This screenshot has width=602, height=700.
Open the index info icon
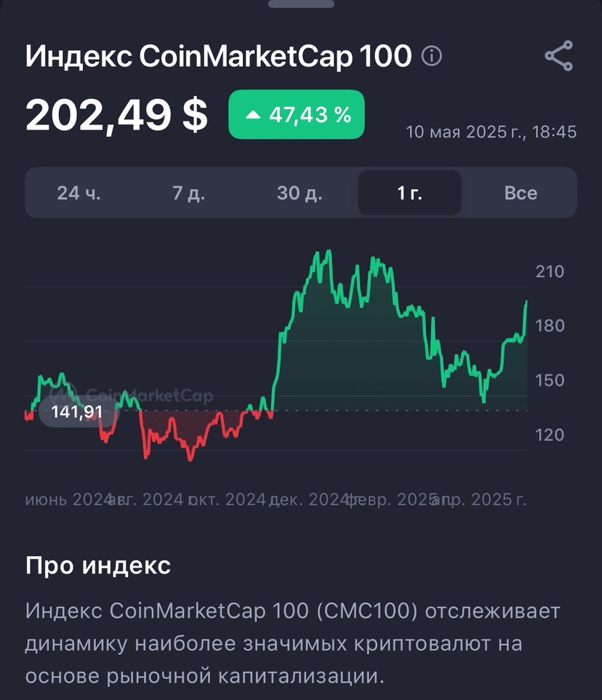tap(432, 56)
